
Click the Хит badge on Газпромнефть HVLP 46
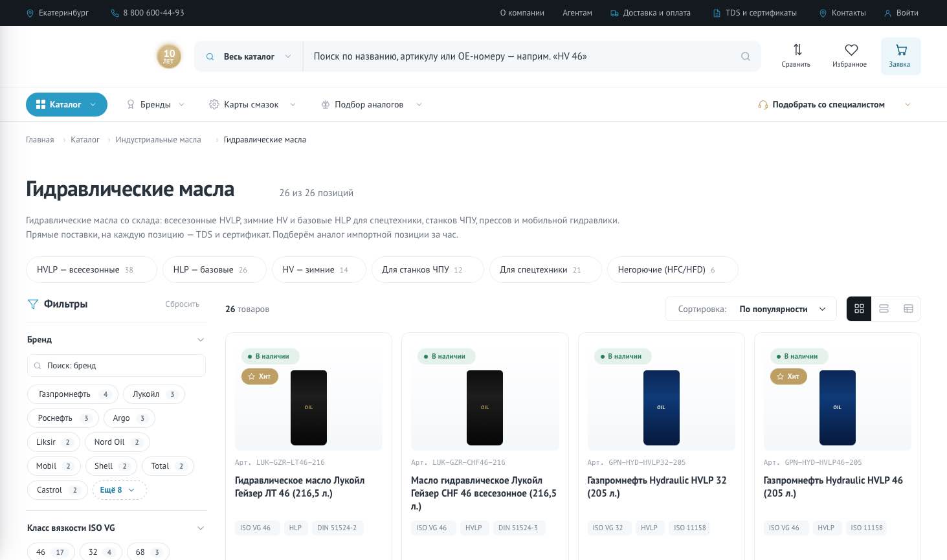tap(788, 376)
